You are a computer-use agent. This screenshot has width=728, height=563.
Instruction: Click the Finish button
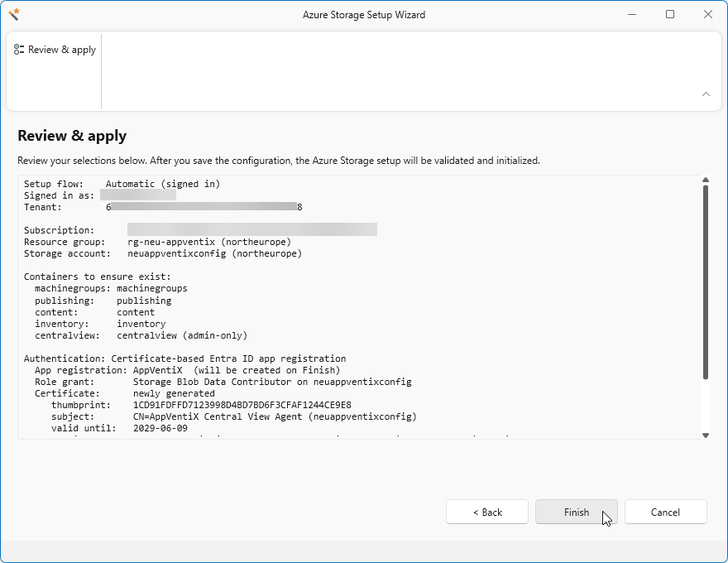point(576,512)
